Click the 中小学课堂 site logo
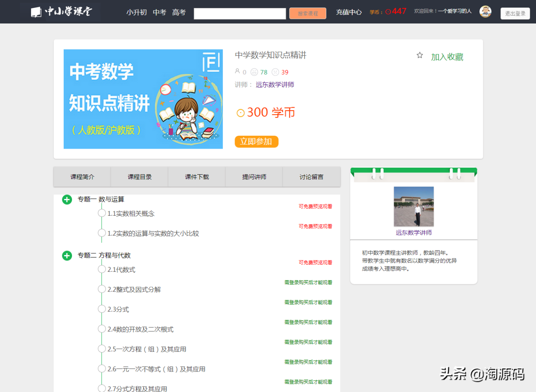Screen dimensions: 536x392 [x=62, y=12]
